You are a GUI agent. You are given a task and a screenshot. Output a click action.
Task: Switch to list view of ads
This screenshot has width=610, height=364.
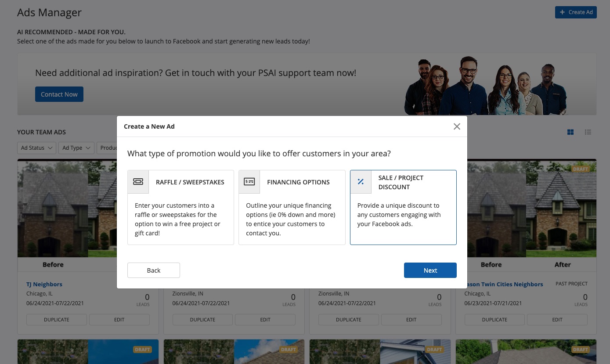point(588,132)
